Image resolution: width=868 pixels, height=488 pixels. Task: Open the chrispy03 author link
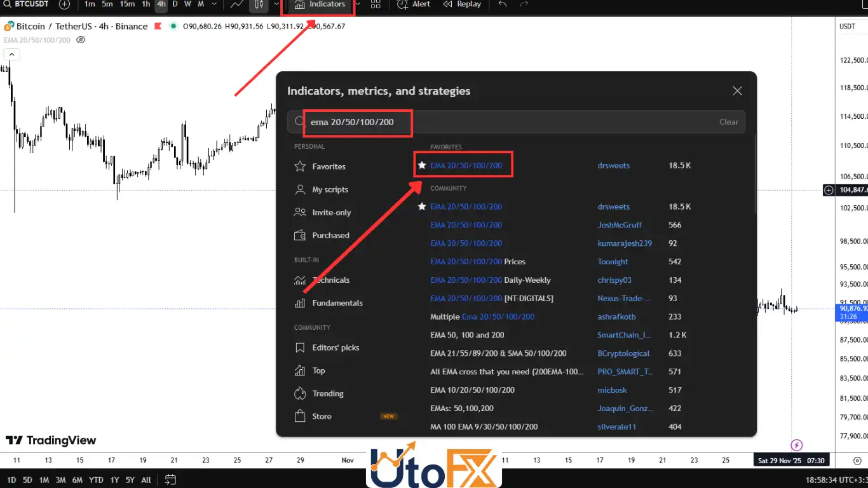pos(614,280)
